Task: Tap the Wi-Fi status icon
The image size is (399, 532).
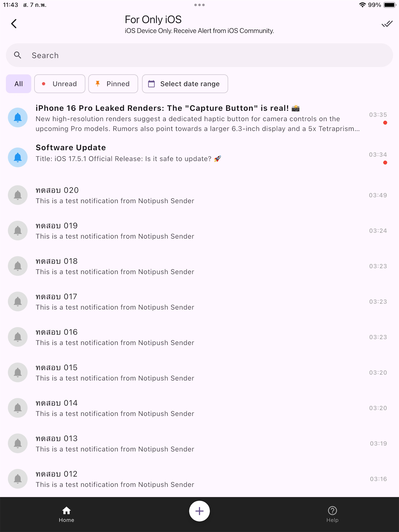Action: 362,5
